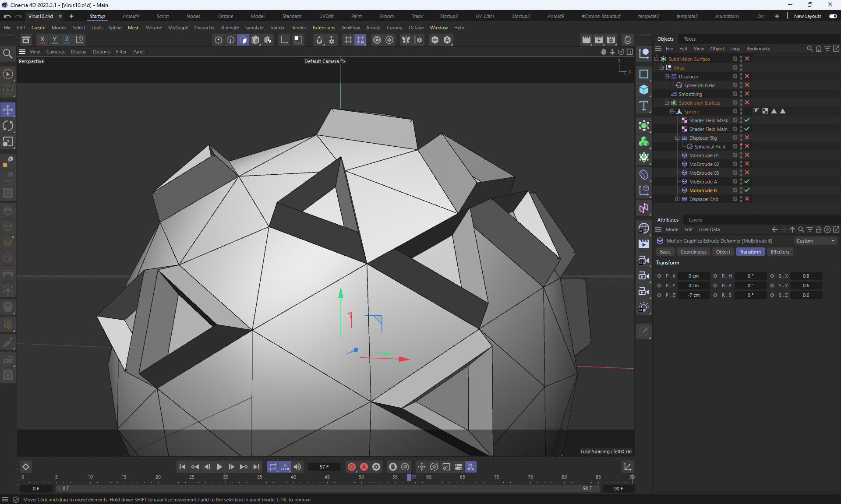Click the Coordinates tab button
841x504 pixels.
(693, 252)
